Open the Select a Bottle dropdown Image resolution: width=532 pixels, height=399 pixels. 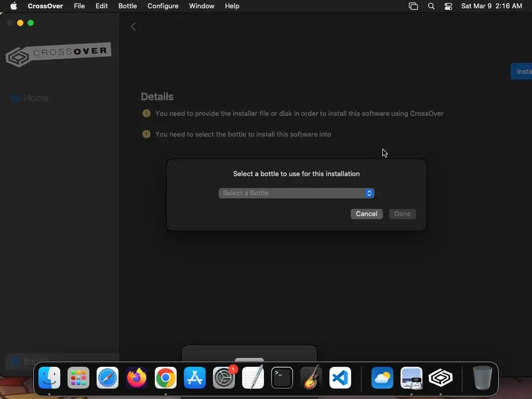[x=296, y=193]
